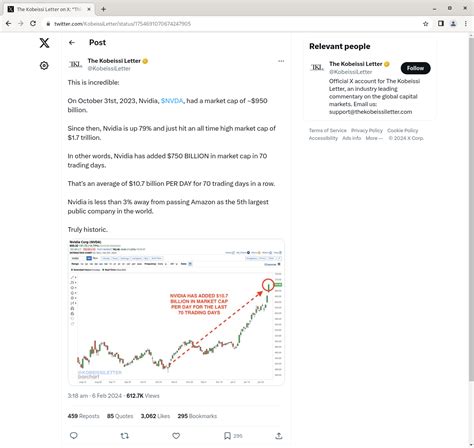Viewport: 474px width, 448px height.
Task: Close The Kobeissi Letter tab
Action: pos(89,9)
